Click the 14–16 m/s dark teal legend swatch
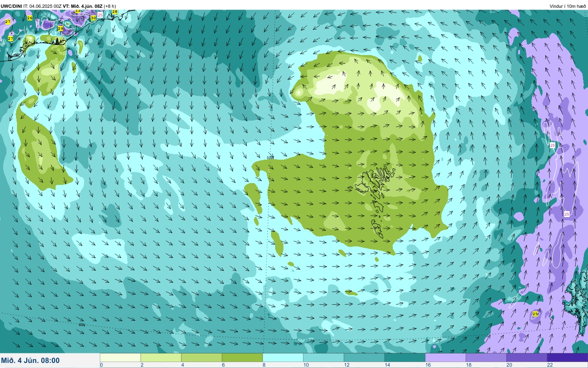The image size is (588, 368). pyautogui.click(x=405, y=357)
